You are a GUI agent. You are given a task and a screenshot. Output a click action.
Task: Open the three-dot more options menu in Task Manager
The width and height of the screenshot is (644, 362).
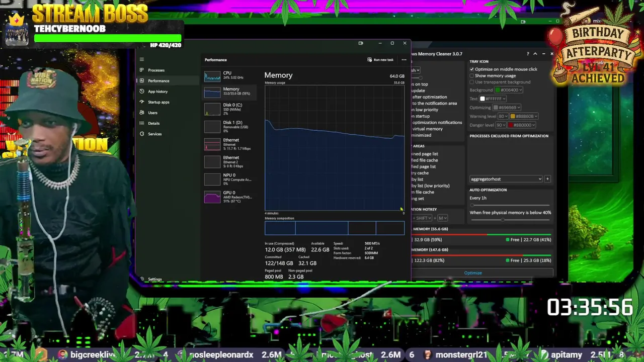coord(404,60)
